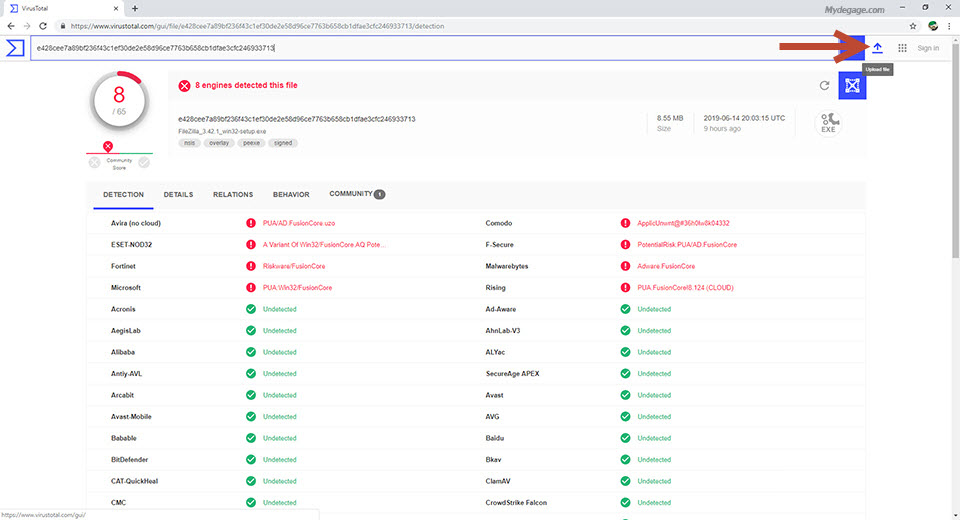Screen dimensions: 960x520
Task: Click the red community score marker
Action: pos(108,146)
